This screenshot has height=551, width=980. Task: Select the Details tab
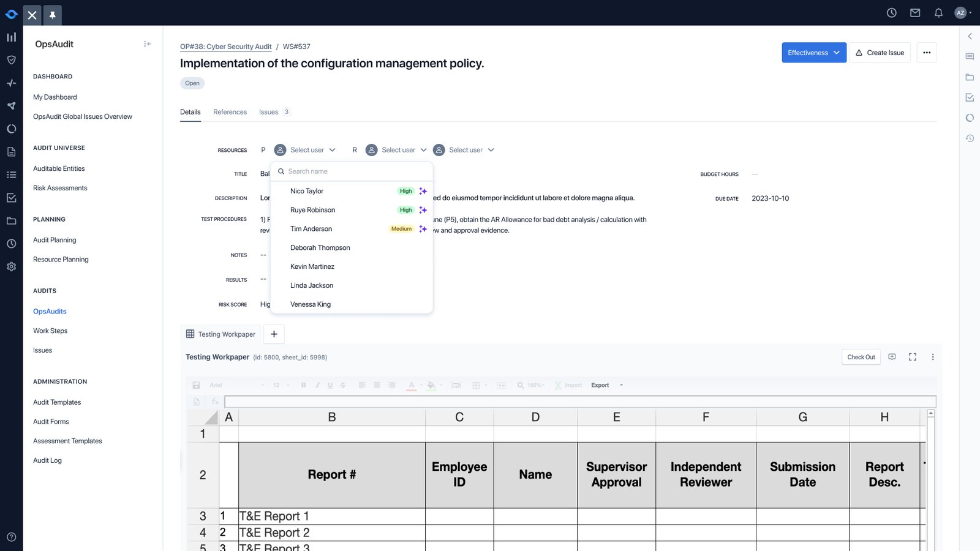190,112
